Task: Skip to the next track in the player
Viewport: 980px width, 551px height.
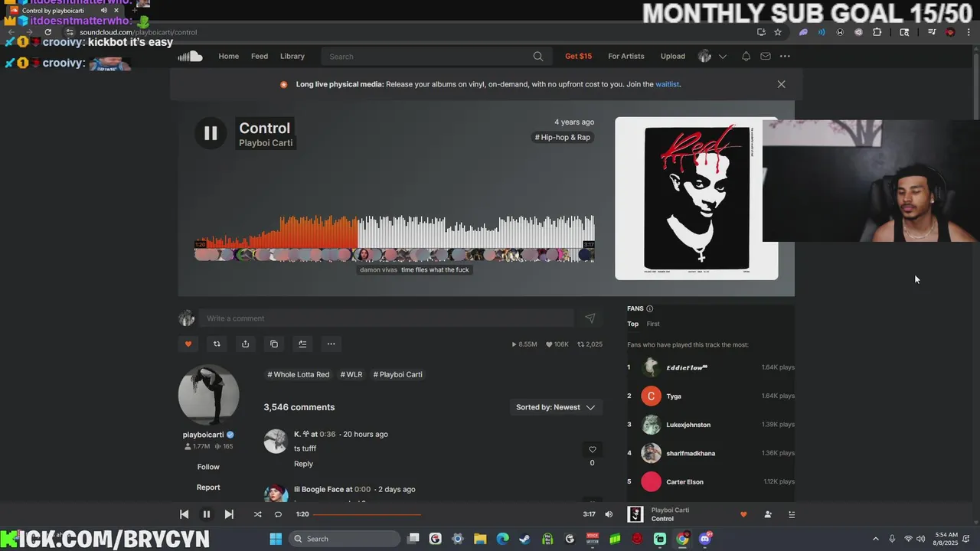Action: click(229, 514)
